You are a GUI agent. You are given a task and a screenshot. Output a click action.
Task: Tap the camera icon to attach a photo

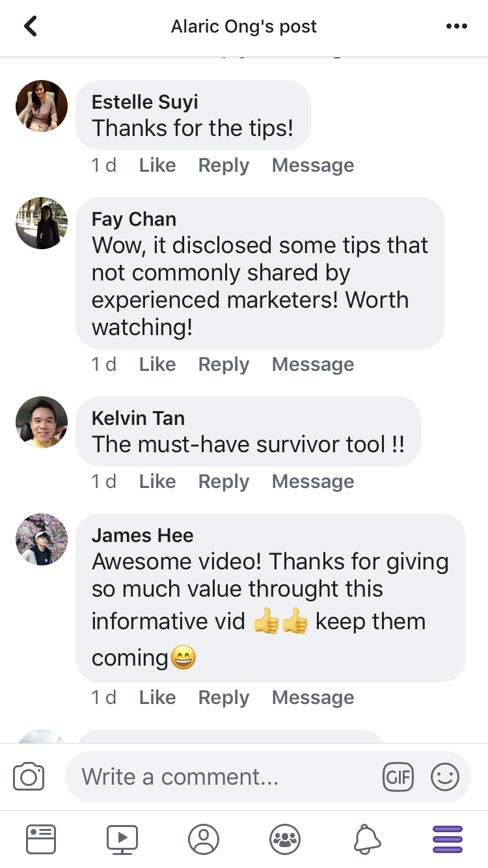tap(29, 776)
